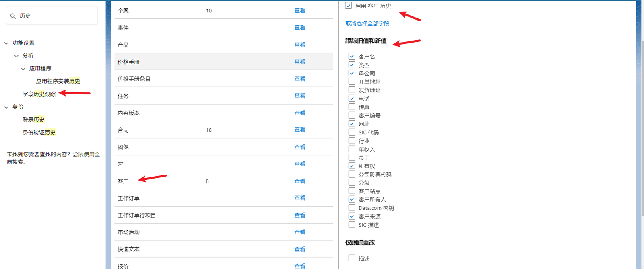
Task: Click the 查看 link for 个案 row
Action: [x=299, y=11]
